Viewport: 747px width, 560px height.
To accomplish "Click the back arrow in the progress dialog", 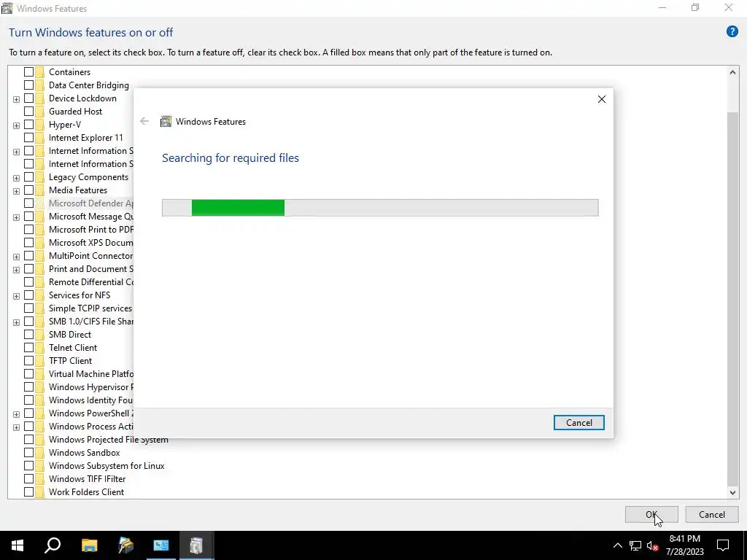I will point(144,121).
